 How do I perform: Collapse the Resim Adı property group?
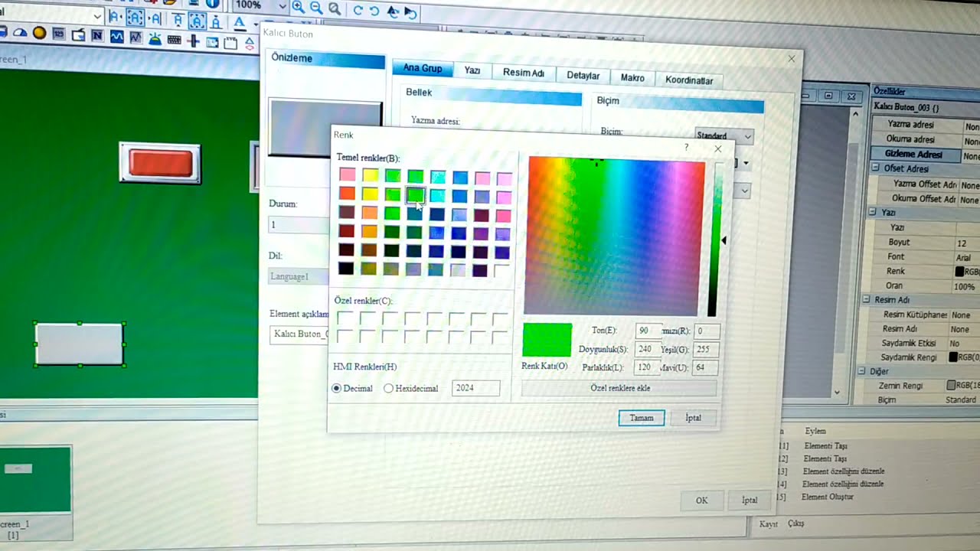click(x=867, y=300)
